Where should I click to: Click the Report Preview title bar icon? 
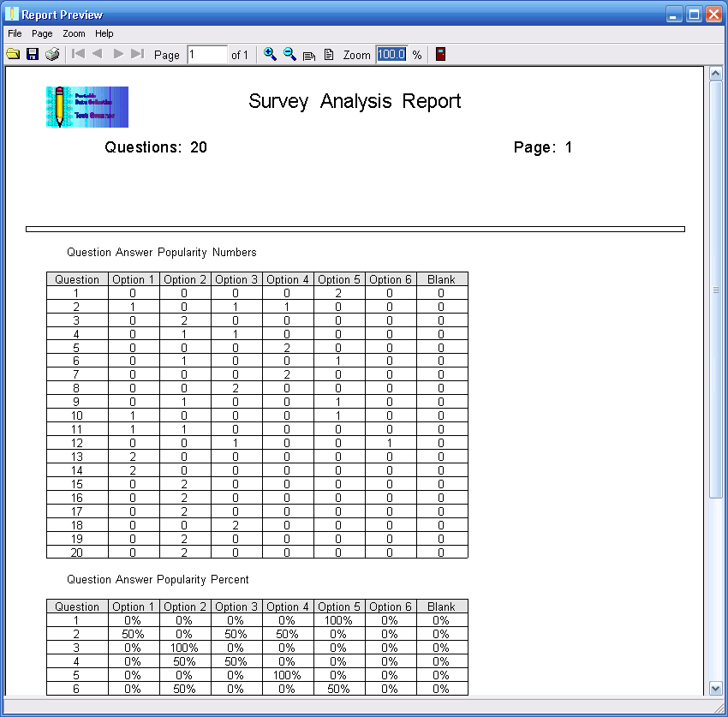(11, 14)
